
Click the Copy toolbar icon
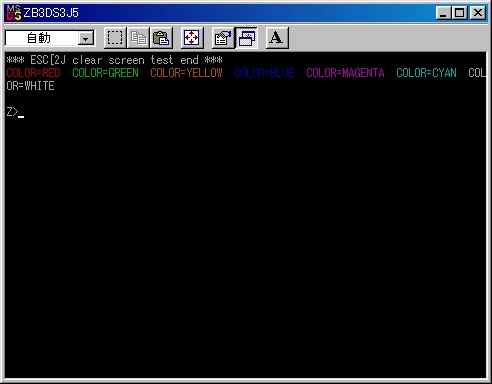pyautogui.click(x=138, y=38)
